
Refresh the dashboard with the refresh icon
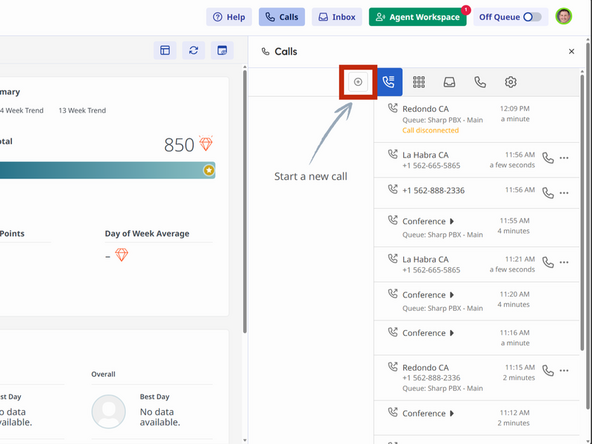point(194,50)
